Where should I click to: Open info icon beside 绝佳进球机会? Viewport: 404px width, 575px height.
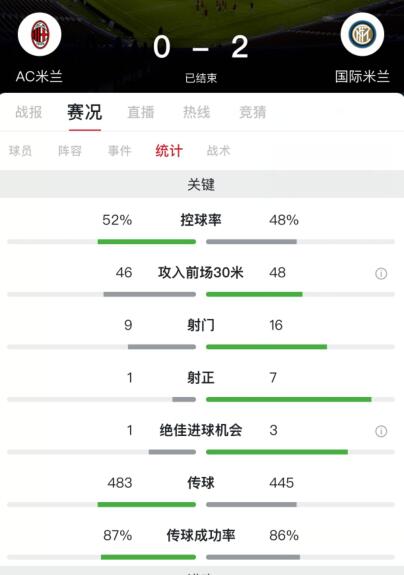tap(381, 431)
